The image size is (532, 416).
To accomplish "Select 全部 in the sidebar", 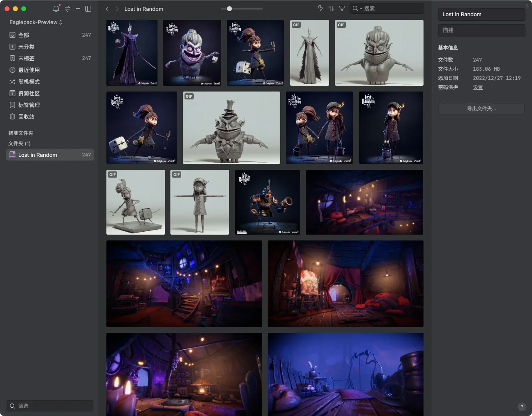I will (50, 35).
